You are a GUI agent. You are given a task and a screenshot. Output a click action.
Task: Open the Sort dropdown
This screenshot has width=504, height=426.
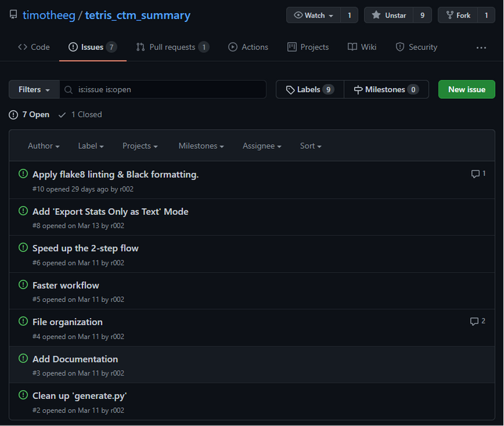click(311, 146)
